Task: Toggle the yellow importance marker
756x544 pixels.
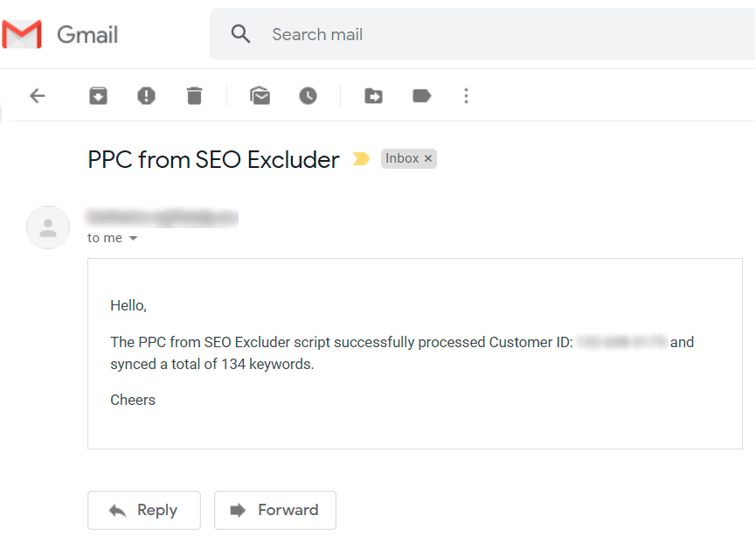Action: [x=361, y=158]
